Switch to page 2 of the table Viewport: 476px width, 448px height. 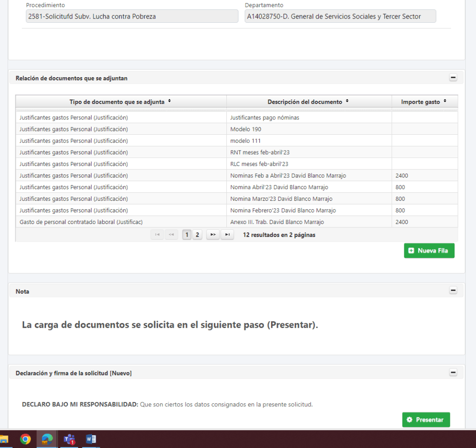(197, 235)
